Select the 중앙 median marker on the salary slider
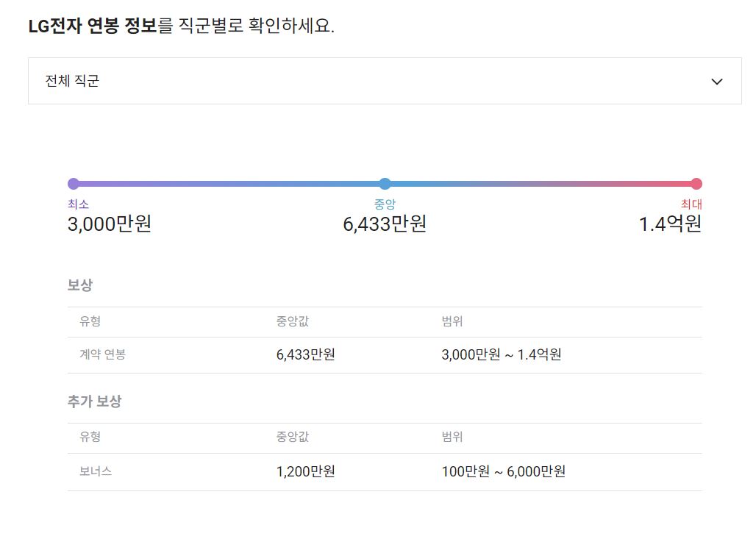 tap(385, 183)
